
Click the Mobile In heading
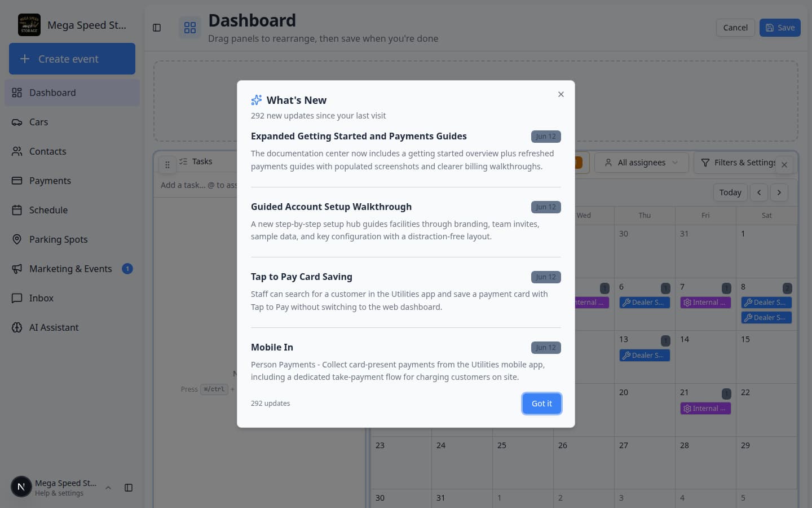tap(272, 347)
